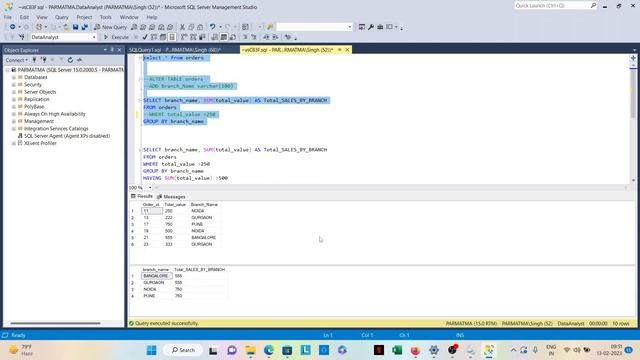The height and width of the screenshot is (360, 640).
Task: Switch to the SQLQuery1.sql tab
Action: (x=175, y=50)
